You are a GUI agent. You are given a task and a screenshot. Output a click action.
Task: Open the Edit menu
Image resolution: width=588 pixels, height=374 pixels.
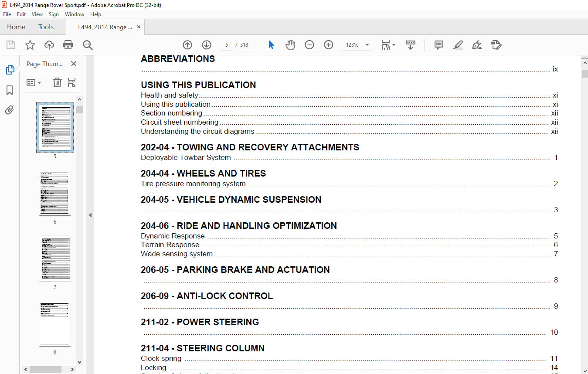point(21,14)
